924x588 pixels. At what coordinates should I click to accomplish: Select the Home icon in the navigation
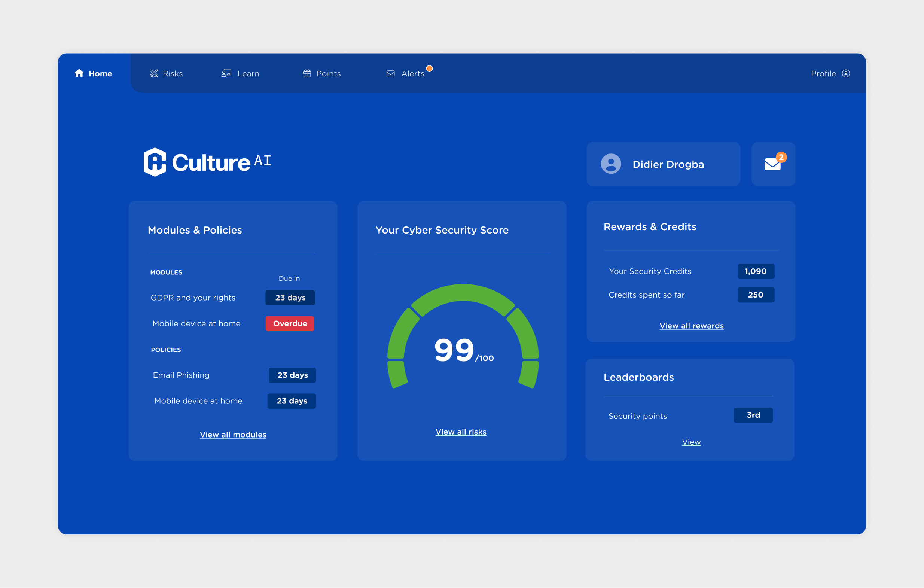point(79,73)
